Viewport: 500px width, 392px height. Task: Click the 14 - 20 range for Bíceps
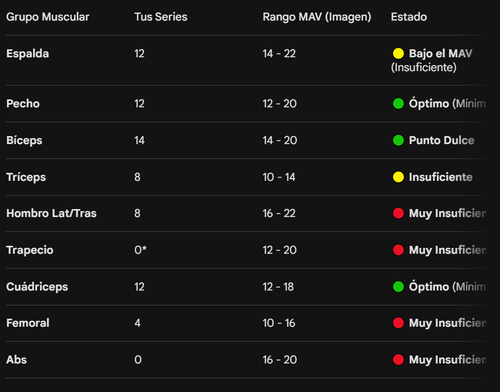click(280, 140)
